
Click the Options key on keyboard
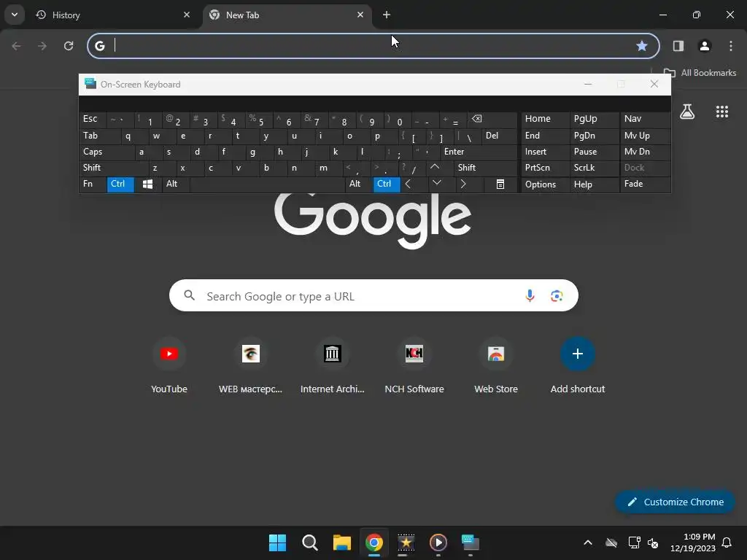click(x=545, y=184)
